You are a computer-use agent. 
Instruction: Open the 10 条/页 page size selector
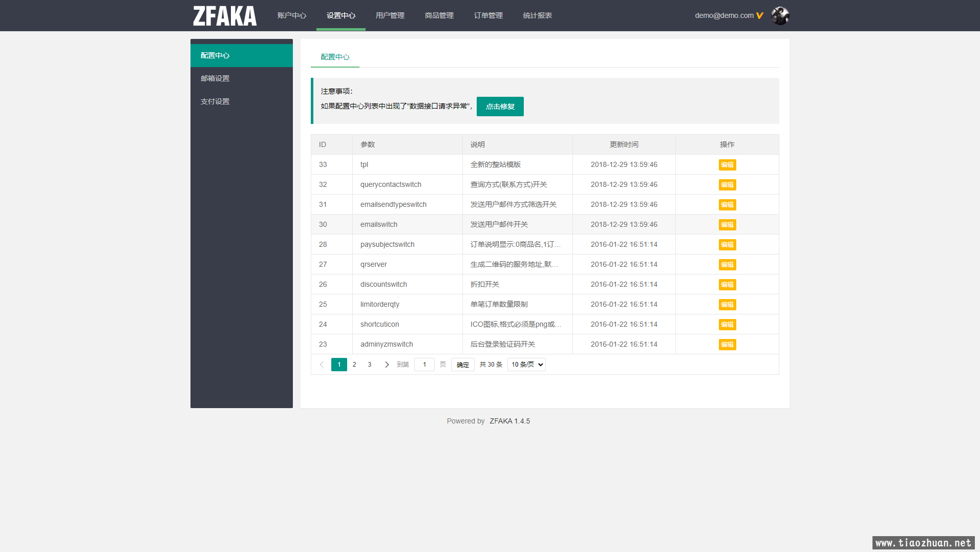pyautogui.click(x=526, y=365)
